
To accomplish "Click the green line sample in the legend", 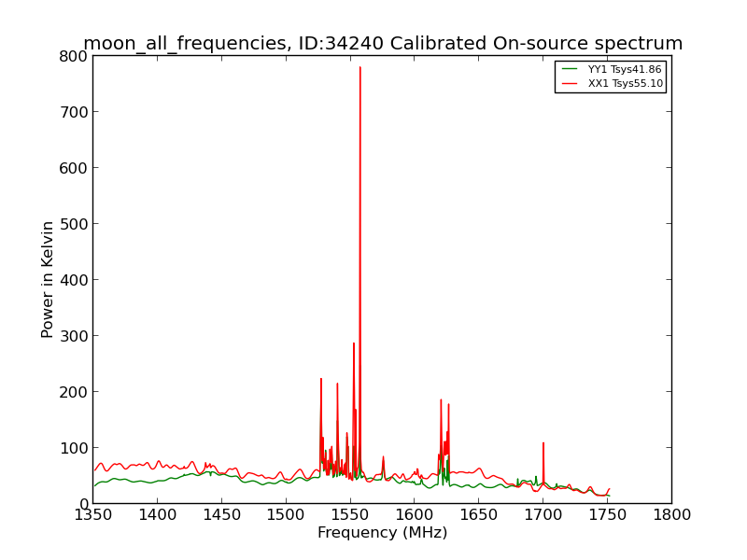I will (x=570, y=69).
